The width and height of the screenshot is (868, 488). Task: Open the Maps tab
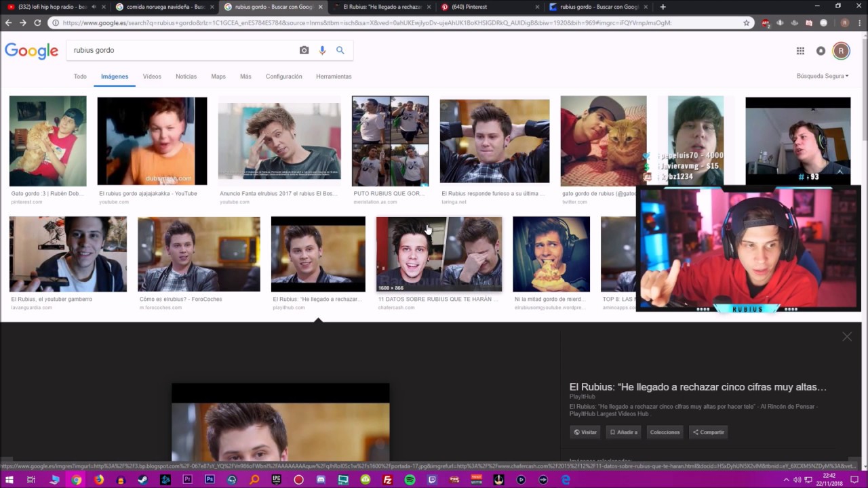[218, 77]
